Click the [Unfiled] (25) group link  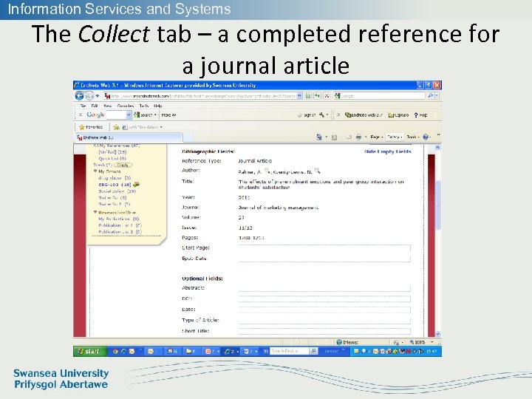112,152
